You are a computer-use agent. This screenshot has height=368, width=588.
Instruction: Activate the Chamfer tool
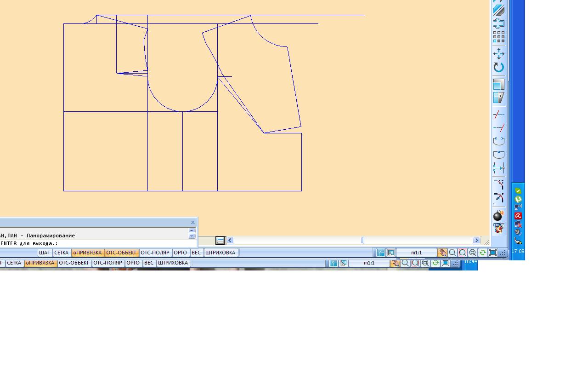coord(498,184)
